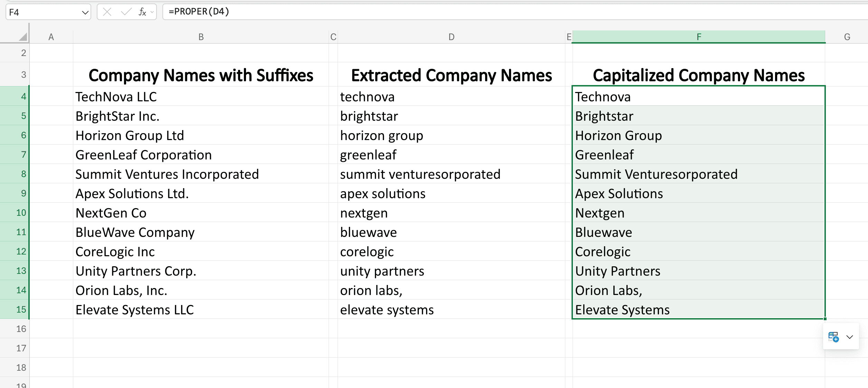
Task: Click the Capitalized Company Names header cell
Action: 699,75
